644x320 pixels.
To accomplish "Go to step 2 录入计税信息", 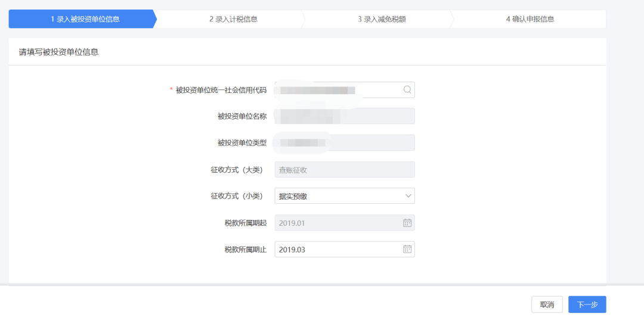I will click(233, 19).
